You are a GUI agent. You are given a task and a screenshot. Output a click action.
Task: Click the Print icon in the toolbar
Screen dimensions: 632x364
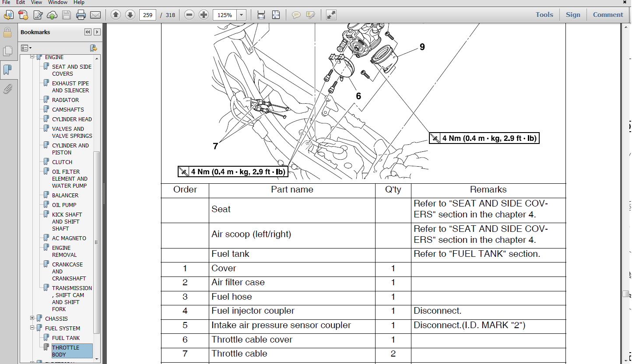point(81,15)
